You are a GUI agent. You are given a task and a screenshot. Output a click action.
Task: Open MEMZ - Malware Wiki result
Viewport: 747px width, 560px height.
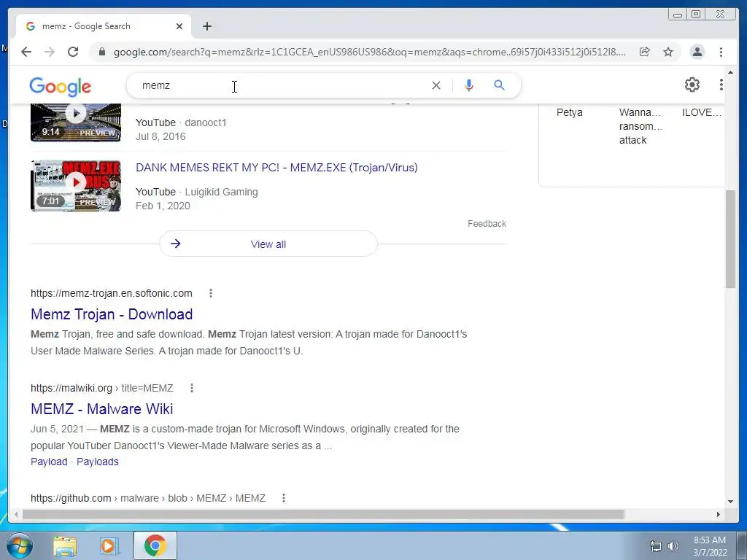102,409
